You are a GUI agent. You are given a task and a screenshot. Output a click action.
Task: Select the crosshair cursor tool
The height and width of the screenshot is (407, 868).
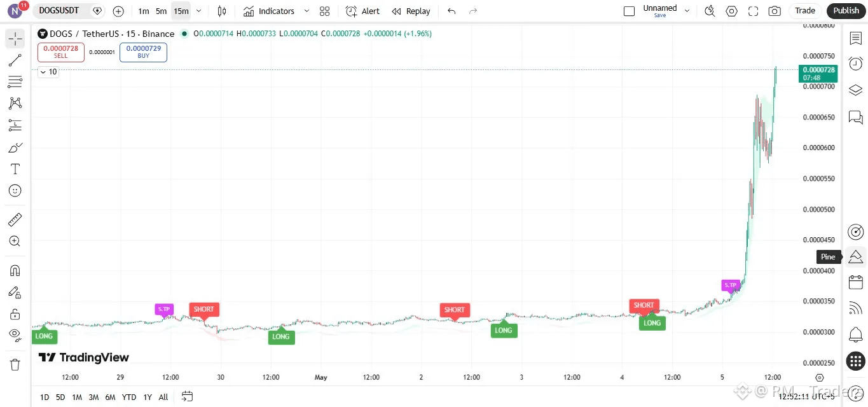tap(15, 39)
